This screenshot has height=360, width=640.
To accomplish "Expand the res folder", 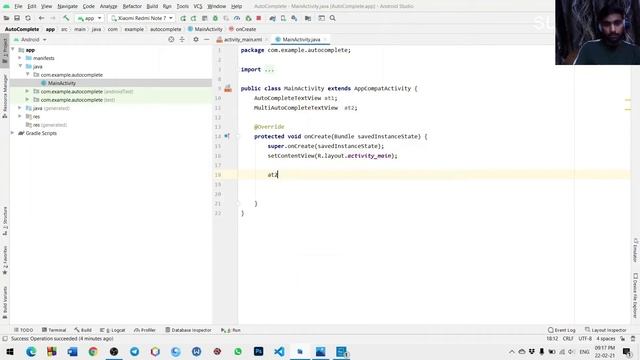I will click(x=20, y=116).
